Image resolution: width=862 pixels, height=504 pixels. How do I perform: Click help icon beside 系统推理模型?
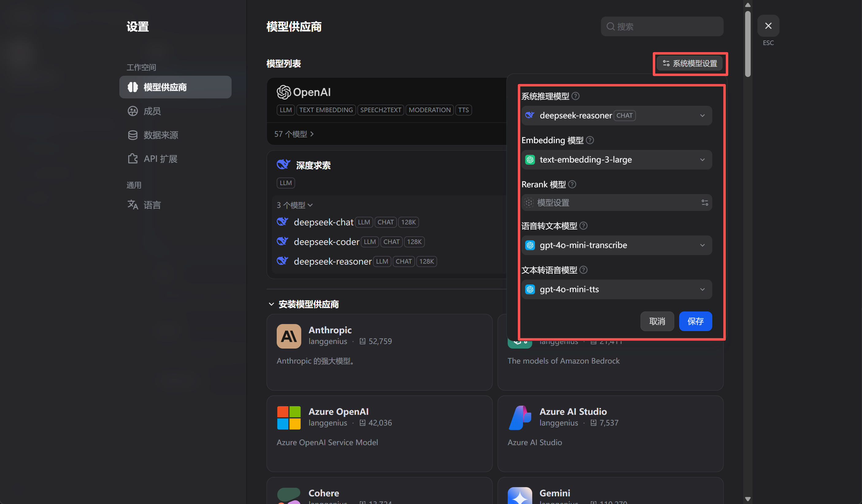pos(575,96)
